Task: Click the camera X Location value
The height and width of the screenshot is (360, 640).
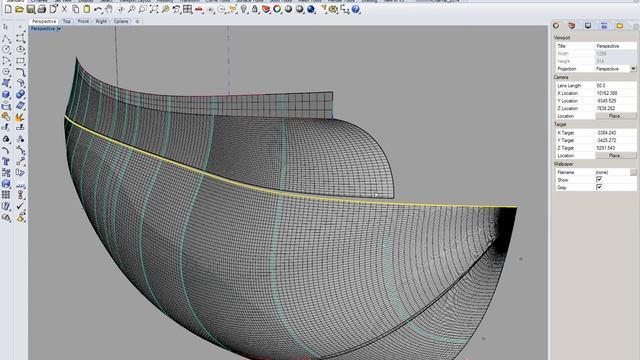Action: [x=616, y=93]
